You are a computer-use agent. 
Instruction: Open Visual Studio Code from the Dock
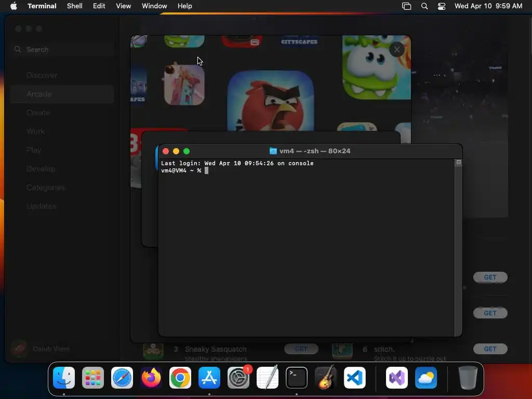point(355,378)
